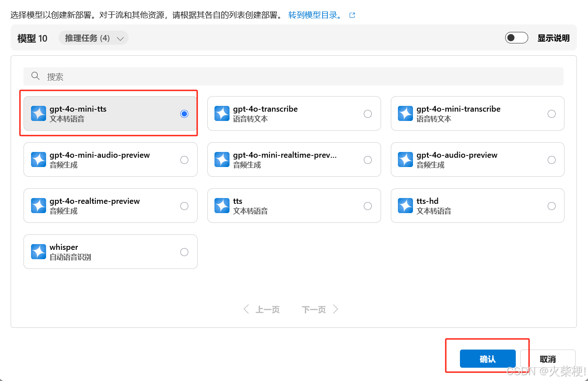Select the gpt-4o-mini-realtime-preview radio button
This screenshot has width=588, height=381.
[x=368, y=160]
